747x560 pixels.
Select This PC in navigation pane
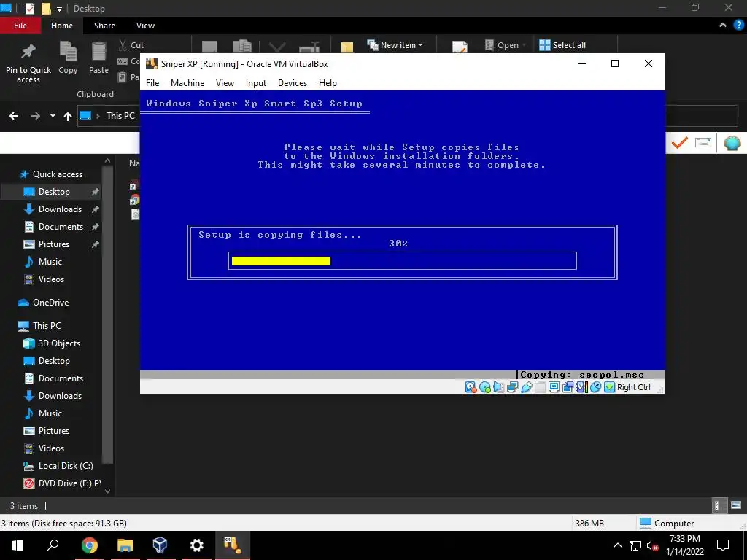point(47,326)
